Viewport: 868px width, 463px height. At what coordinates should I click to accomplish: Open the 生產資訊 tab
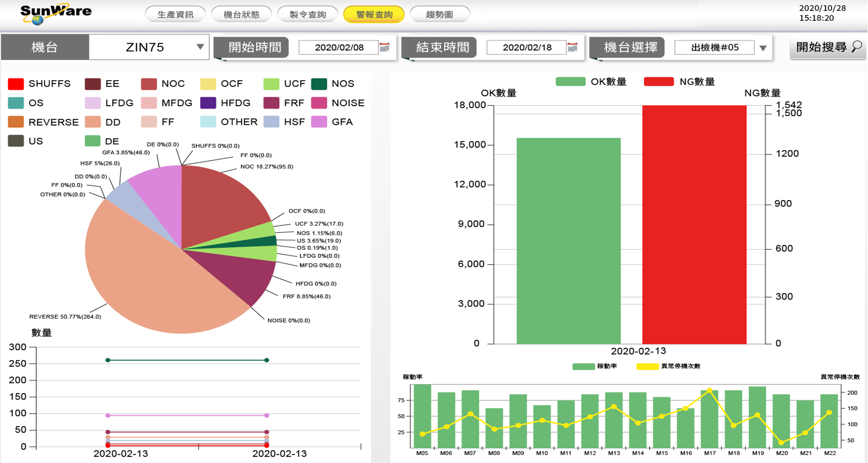pyautogui.click(x=175, y=14)
